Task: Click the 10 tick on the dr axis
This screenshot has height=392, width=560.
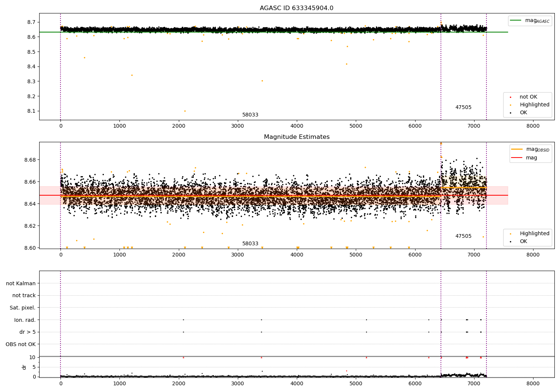Action: click(x=32, y=357)
